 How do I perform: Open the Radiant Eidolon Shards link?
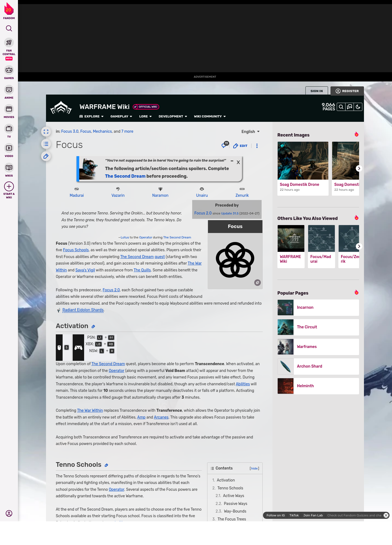pyautogui.click(x=83, y=310)
